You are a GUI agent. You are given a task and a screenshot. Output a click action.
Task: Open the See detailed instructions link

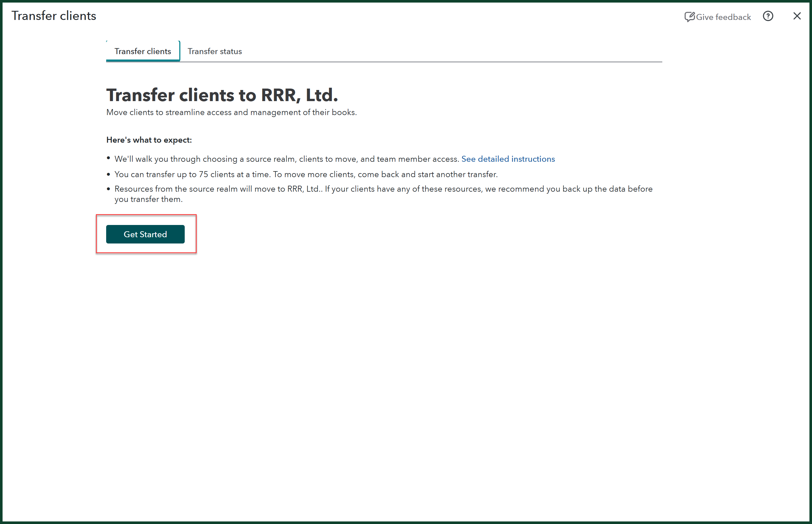coord(508,159)
